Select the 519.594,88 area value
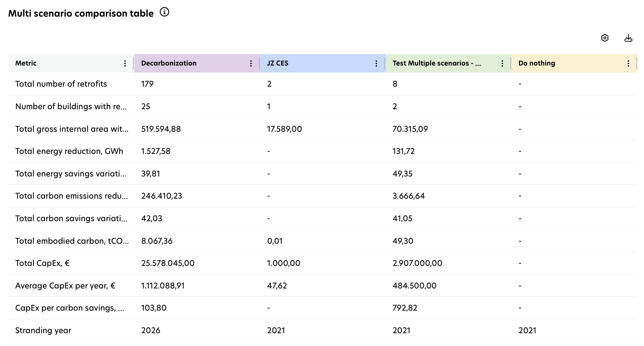 point(161,129)
